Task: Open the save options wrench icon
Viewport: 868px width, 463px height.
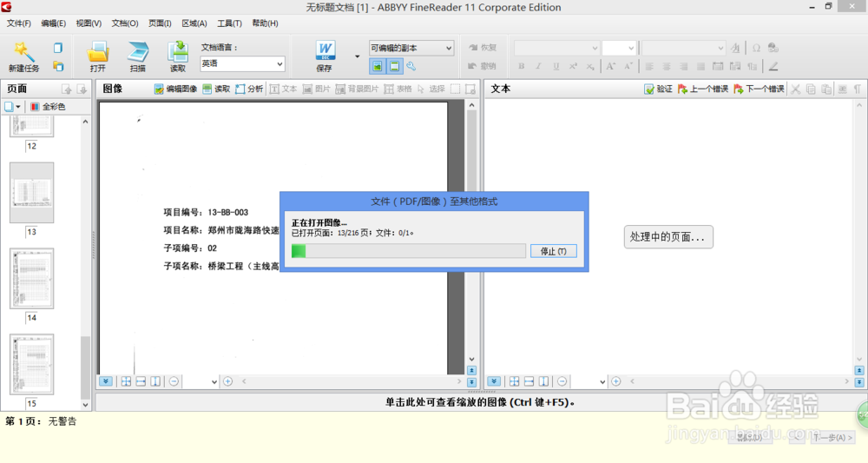Action: pyautogui.click(x=411, y=67)
